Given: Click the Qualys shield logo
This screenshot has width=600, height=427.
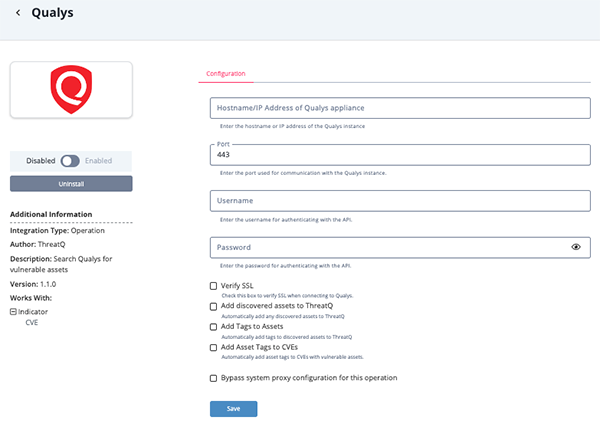Looking at the screenshot, I should click(x=71, y=90).
